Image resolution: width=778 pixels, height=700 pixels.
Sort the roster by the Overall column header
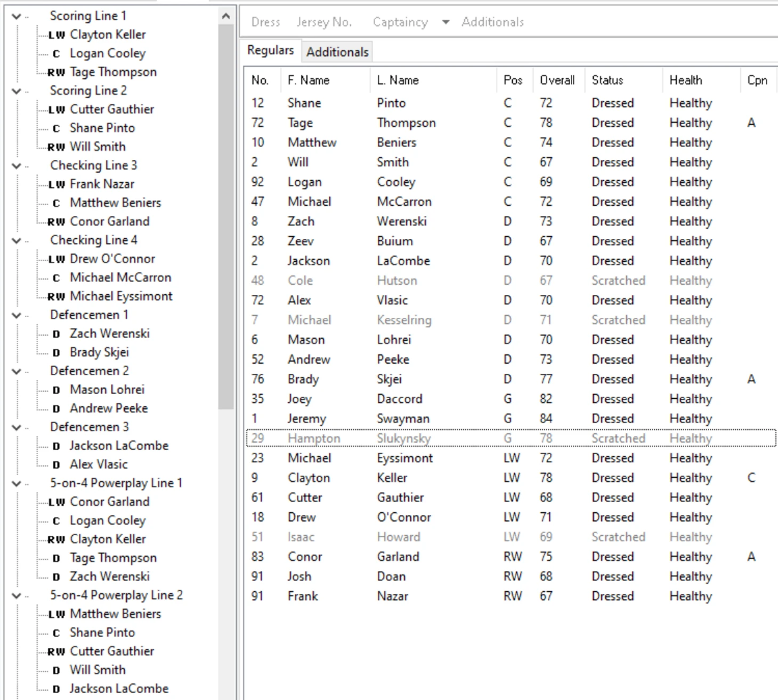557,81
